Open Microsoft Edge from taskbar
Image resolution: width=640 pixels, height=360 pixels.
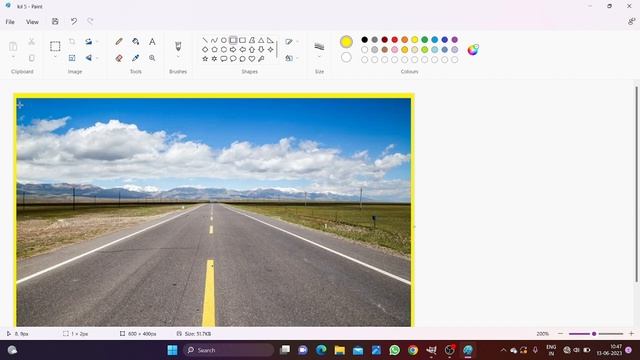pos(321,350)
